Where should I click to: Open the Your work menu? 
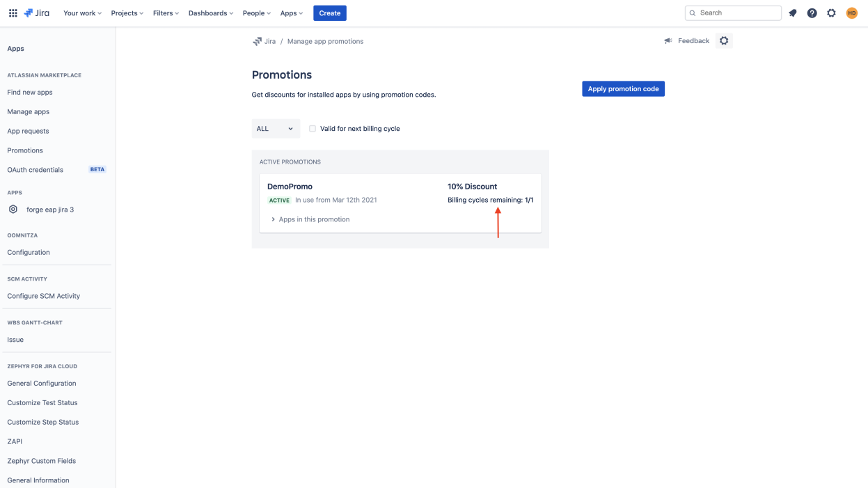[x=82, y=13]
